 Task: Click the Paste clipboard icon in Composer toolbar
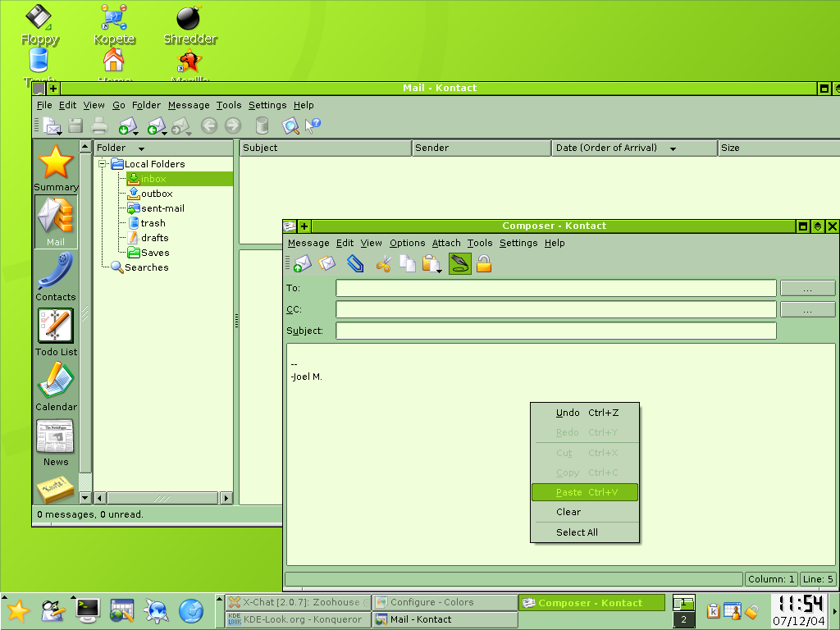coord(430,263)
